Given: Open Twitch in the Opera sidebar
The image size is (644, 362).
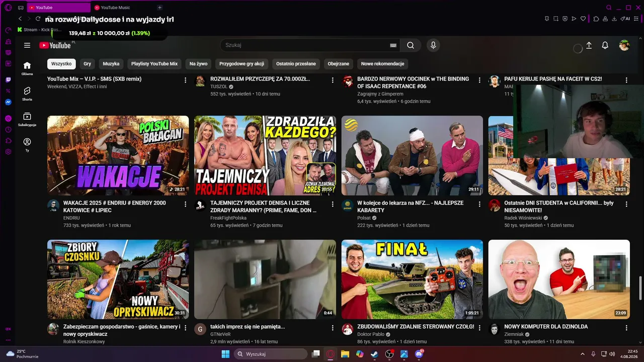Looking at the screenshot, I should click(x=8, y=80).
